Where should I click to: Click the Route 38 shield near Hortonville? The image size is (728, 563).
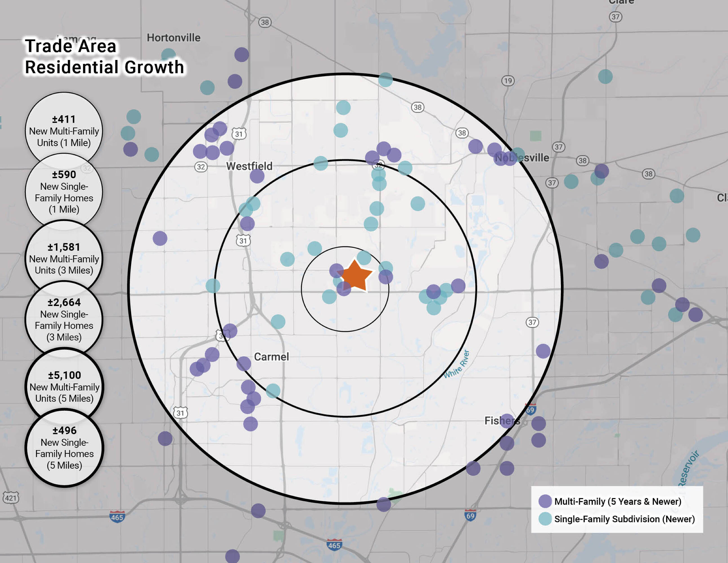coord(265,22)
